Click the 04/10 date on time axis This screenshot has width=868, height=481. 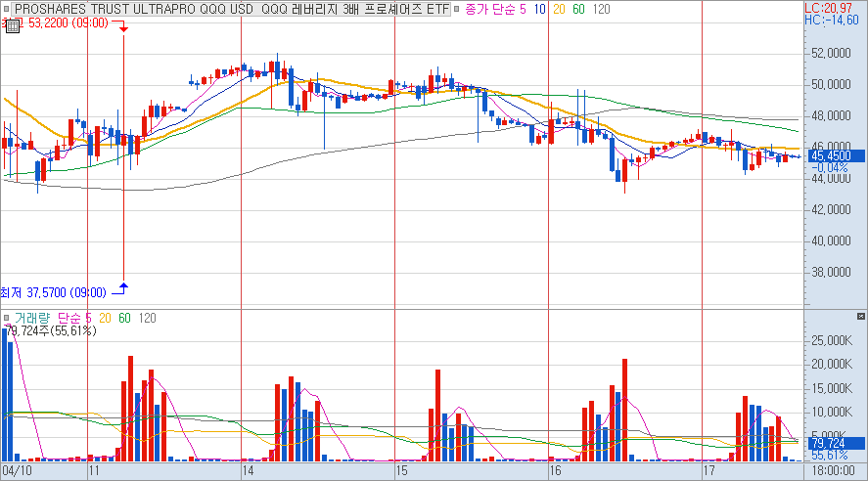tap(17, 471)
